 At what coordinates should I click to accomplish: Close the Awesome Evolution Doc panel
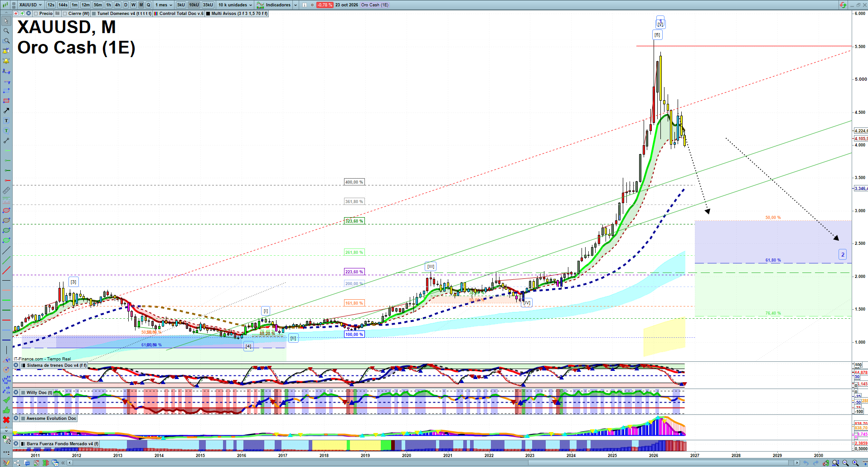tap(16, 418)
